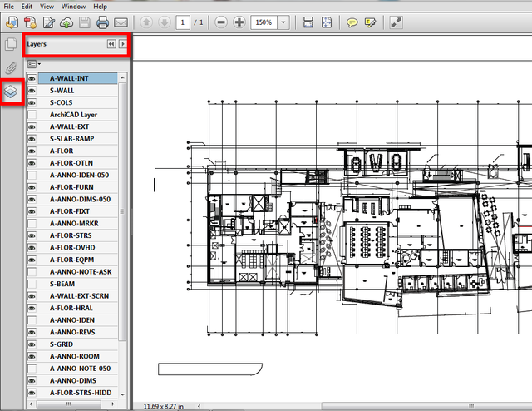The height and width of the screenshot is (411, 532).
Task: Click the Save floppy disk icon
Action: (85, 22)
